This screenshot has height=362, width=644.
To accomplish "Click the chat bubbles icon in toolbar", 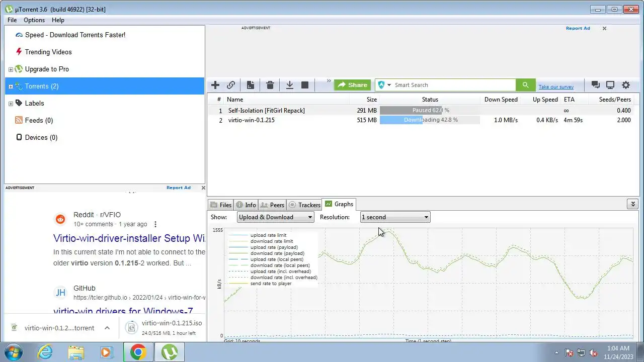I will (x=596, y=85).
